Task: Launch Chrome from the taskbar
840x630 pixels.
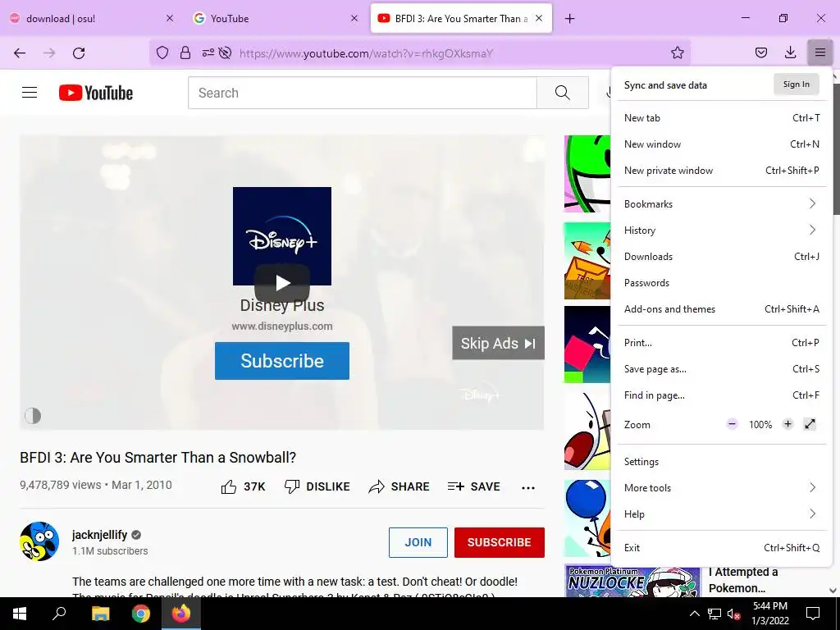Action: 141,614
